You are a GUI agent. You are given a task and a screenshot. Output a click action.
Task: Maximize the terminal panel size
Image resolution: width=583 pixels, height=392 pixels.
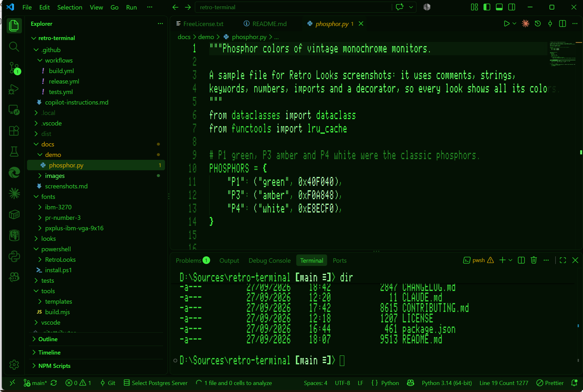[x=563, y=260]
